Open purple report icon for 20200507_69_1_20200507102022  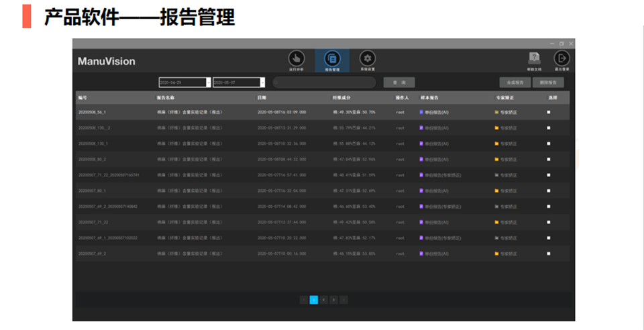(421, 237)
